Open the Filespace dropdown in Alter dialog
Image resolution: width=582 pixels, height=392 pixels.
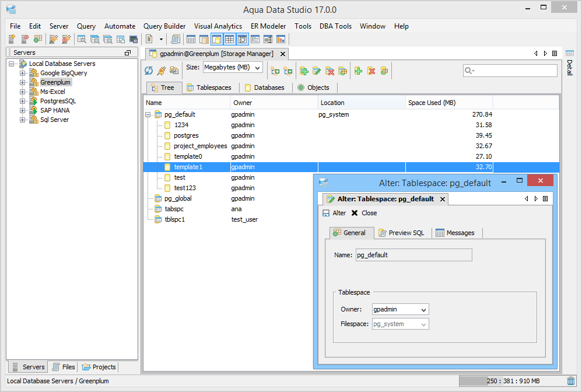click(423, 324)
